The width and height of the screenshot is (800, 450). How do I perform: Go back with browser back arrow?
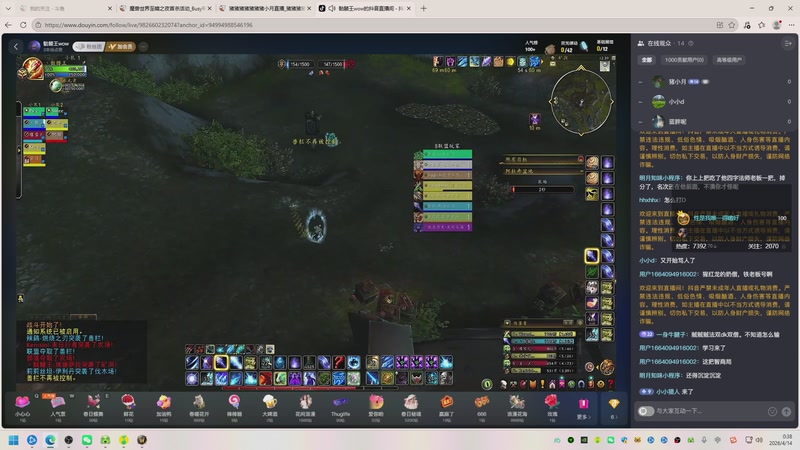coord(8,24)
